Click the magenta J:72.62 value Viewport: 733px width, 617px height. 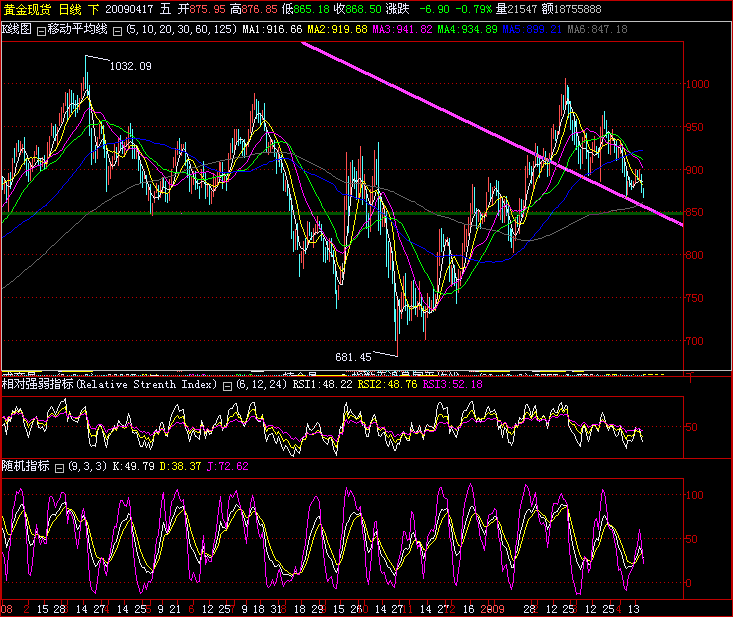228,466
